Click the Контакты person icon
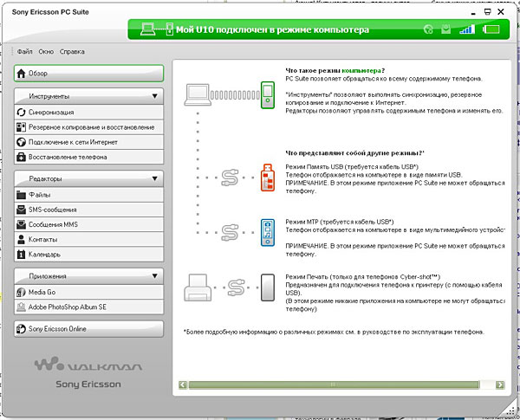The width and height of the screenshot is (520, 420). pos(21,239)
